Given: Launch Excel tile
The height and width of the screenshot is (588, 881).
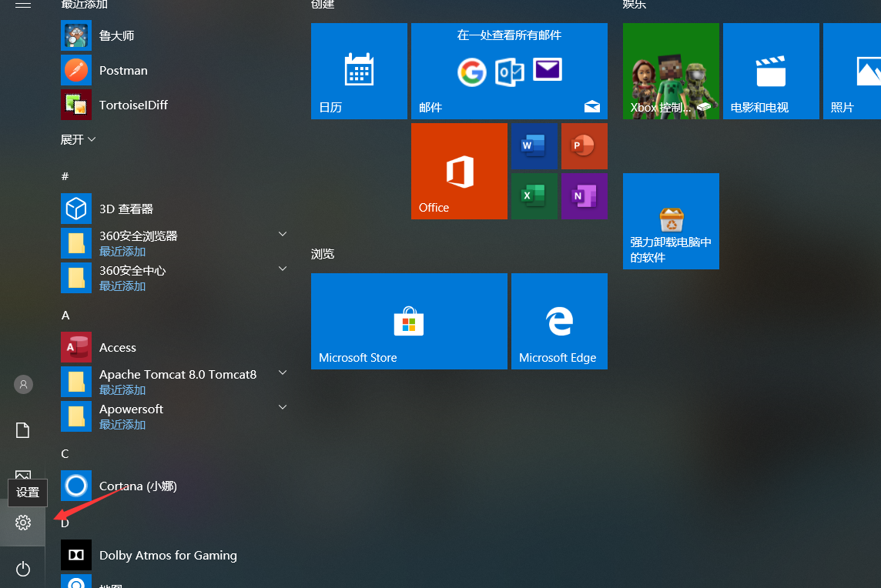Looking at the screenshot, I should 534,196.
